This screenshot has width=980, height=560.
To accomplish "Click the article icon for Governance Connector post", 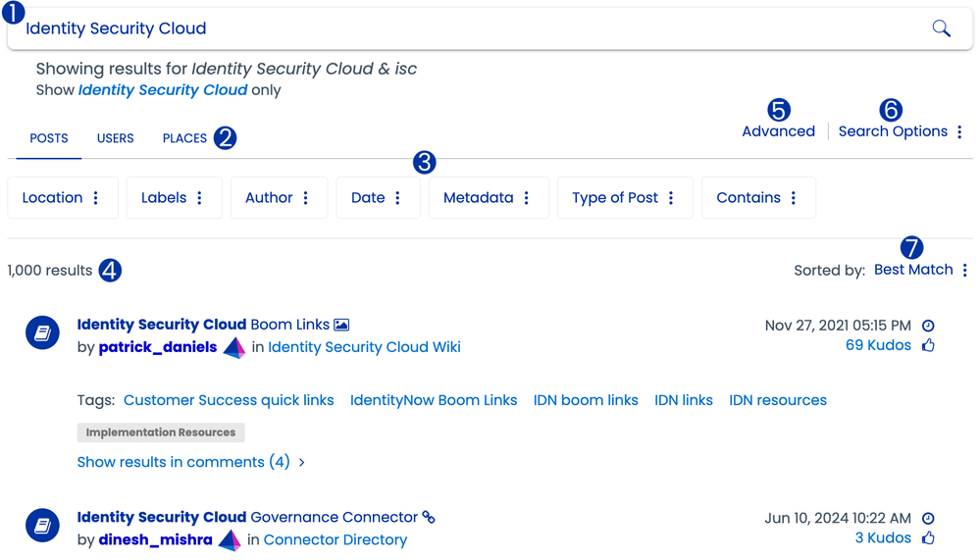I will (42, 527).
